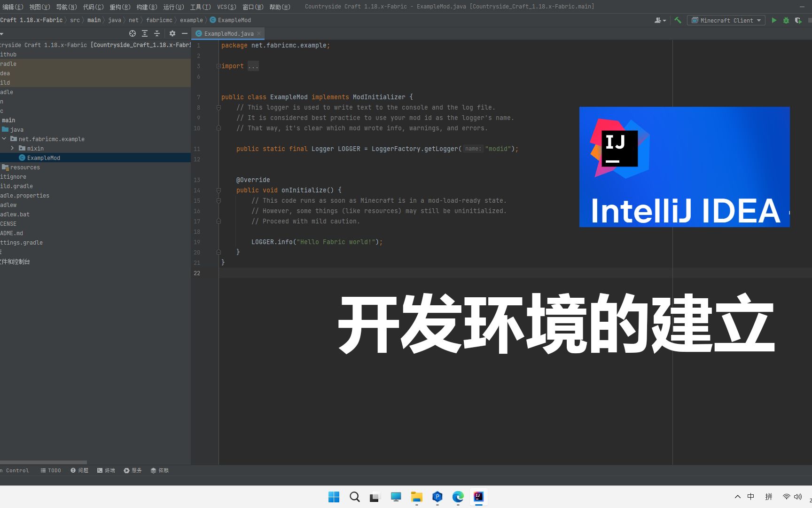The image size is (812, 508).
Task: Open Task View in taskbar
Action: coord(375,497)
